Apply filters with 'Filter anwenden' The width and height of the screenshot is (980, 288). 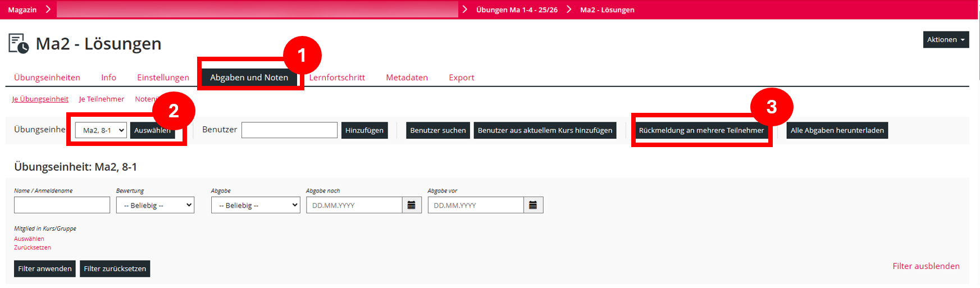pyautogui.click(x=45, y=268)
